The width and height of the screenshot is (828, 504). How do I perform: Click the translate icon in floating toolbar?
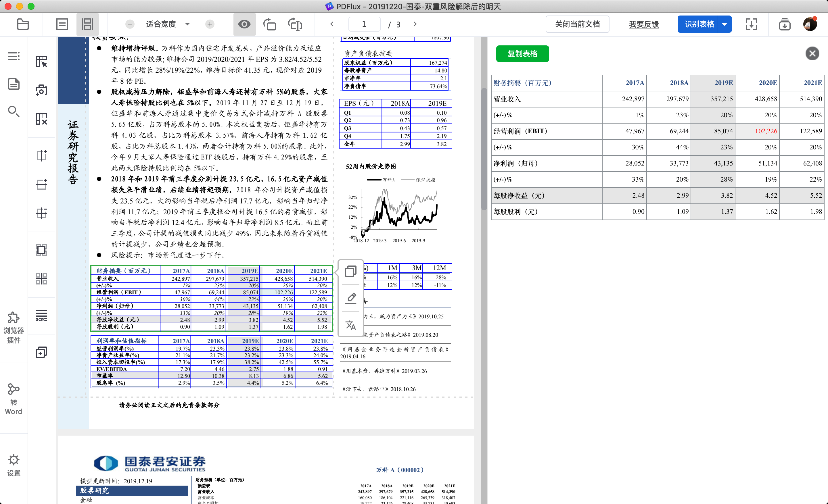tap(350, 325)
